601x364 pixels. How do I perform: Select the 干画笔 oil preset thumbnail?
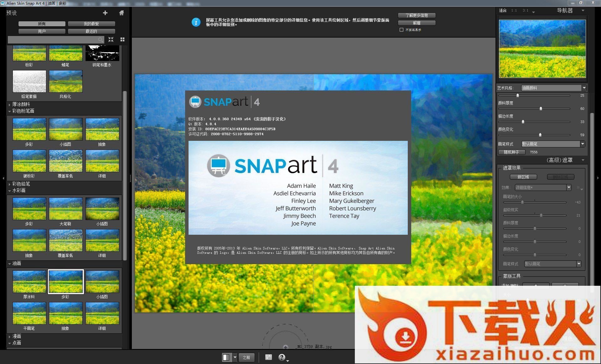click(x=29, y=313)
